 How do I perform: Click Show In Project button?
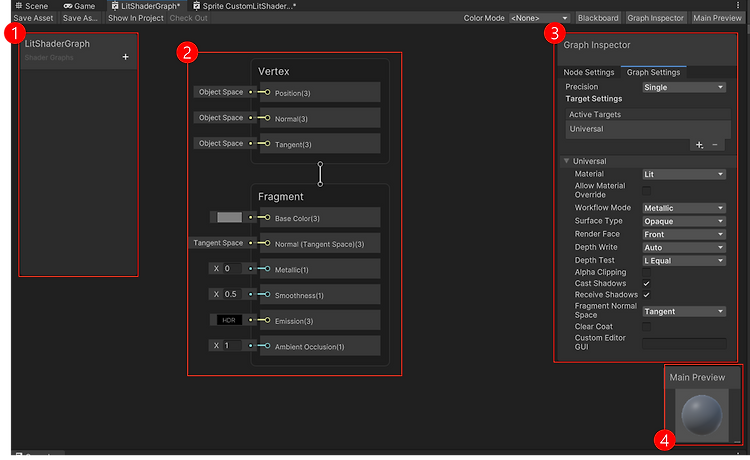coord(136,18)
